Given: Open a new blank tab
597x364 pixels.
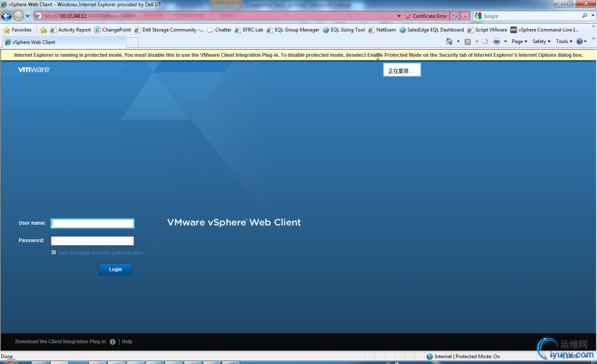Looking at the screenshot, I should pyautogui.click(x=132, y=42).
